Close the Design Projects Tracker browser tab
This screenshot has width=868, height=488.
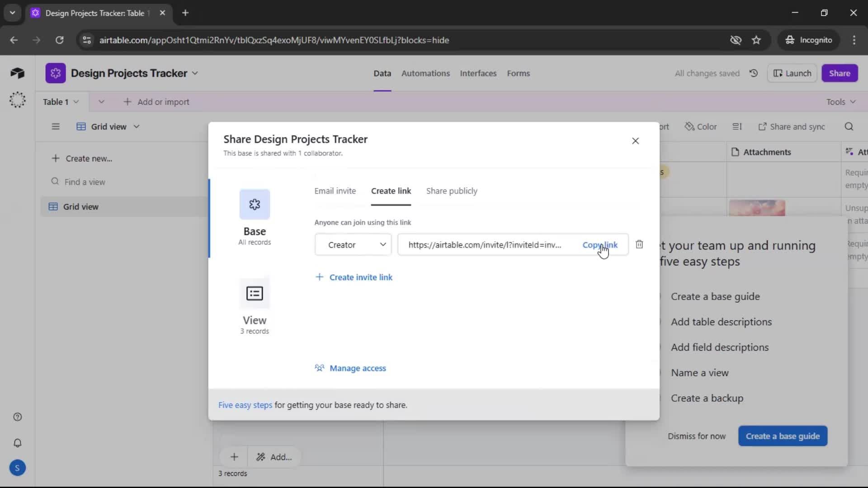pyautogui.click(x=162, y=13)
